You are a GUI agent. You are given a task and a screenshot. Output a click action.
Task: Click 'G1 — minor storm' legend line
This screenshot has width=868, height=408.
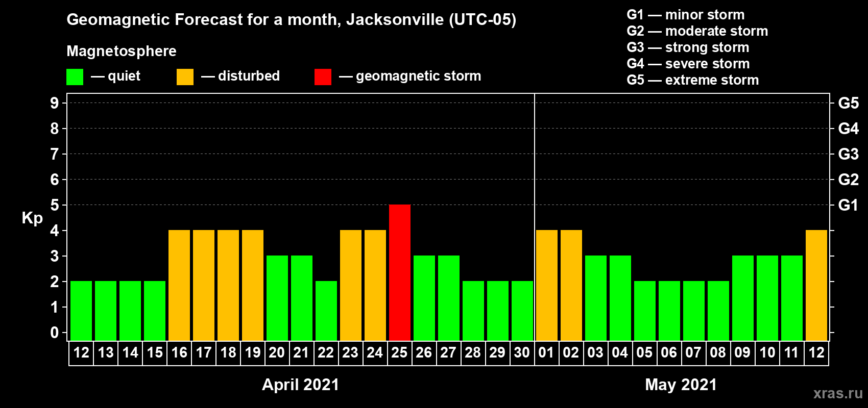click(x=685, y=15)
